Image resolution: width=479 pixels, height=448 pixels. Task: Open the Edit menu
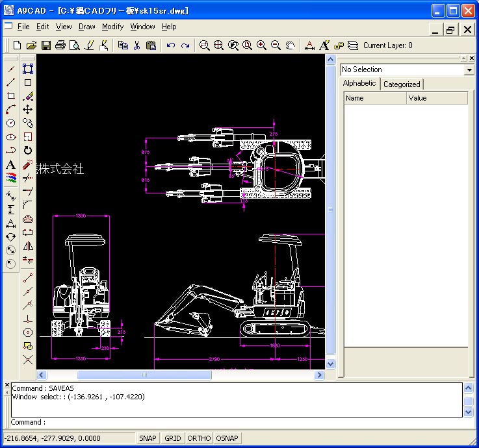point(42,27)
